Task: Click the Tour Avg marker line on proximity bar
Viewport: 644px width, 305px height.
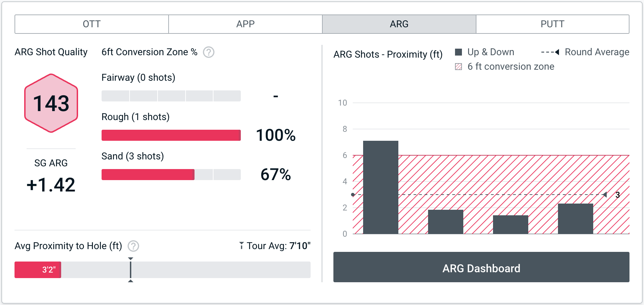Action: click(131, 270)
